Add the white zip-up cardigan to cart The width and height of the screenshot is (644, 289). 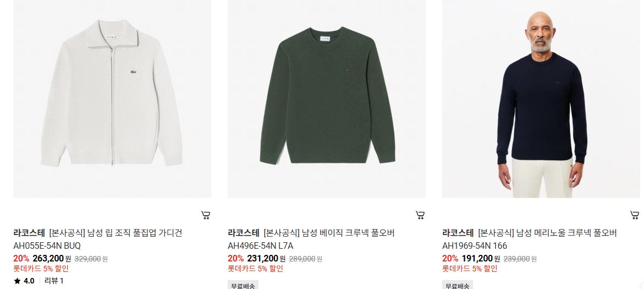coord(206,215)
